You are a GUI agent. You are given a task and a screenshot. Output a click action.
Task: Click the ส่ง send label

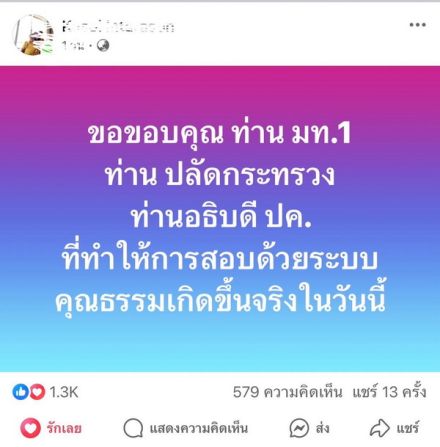coord(322,428)
